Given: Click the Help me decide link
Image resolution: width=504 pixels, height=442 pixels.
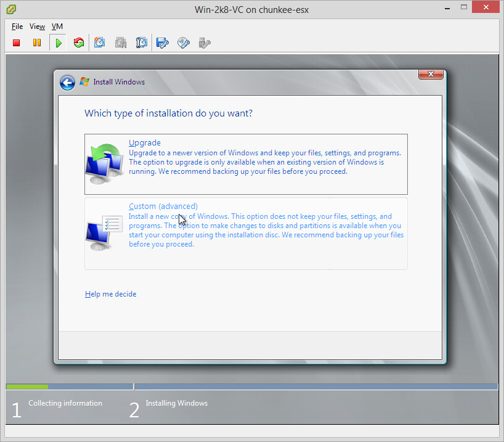Looking at the screenshot, I should tap(110, 294).
